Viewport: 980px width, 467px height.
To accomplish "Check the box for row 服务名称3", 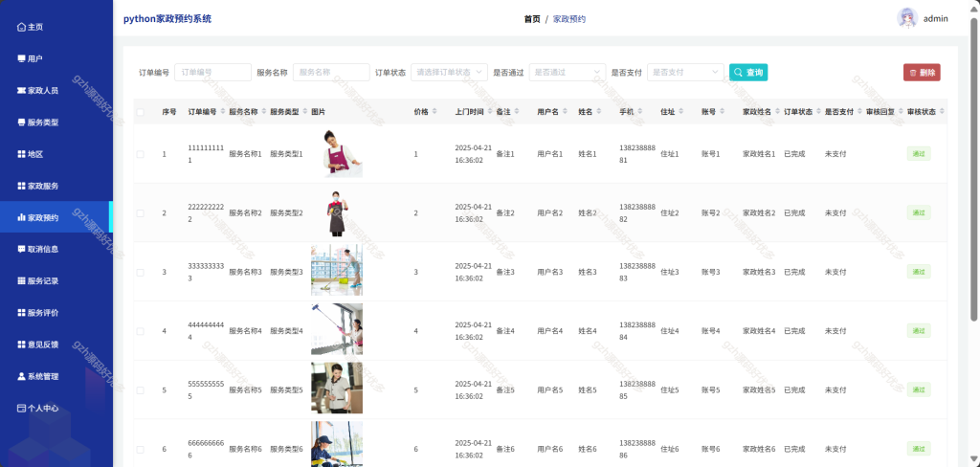I will click(x=140, y=272).
